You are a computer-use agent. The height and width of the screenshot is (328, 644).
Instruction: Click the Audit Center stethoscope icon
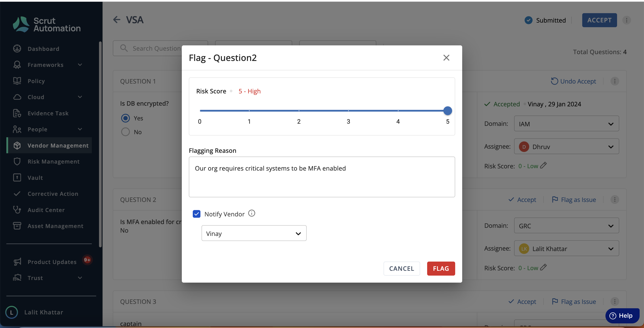[x=17, y=210]
